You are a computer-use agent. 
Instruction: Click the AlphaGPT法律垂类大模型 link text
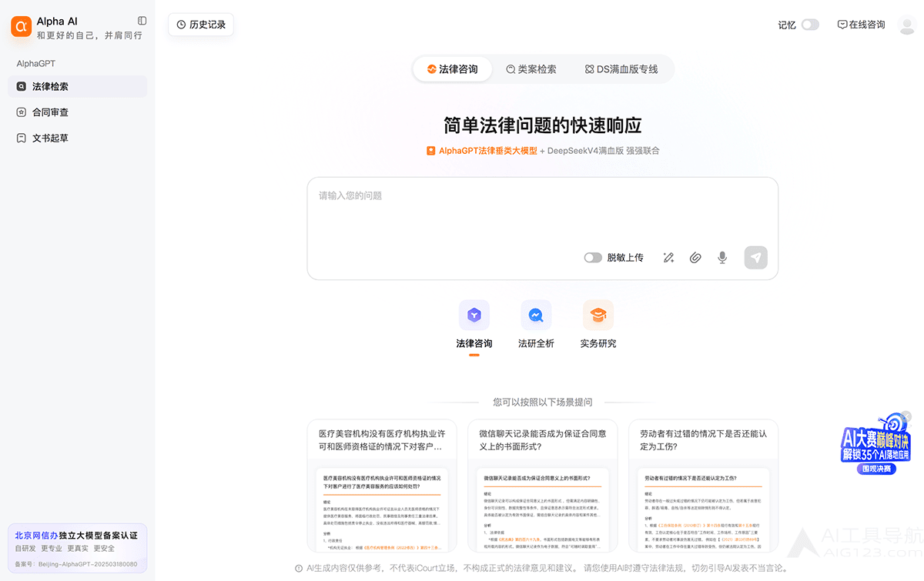(x=488, y=151)
